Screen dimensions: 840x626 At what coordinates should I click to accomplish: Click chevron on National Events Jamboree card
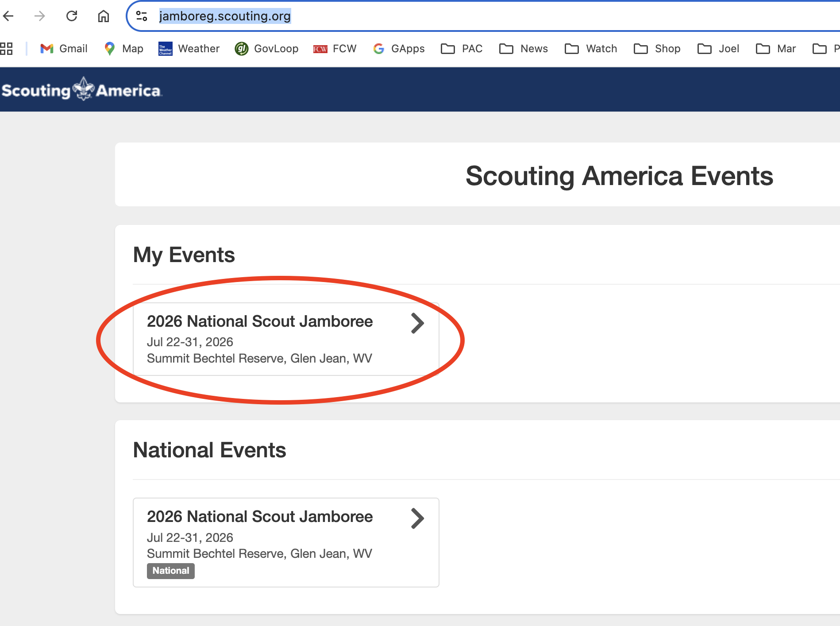point(417,518)
